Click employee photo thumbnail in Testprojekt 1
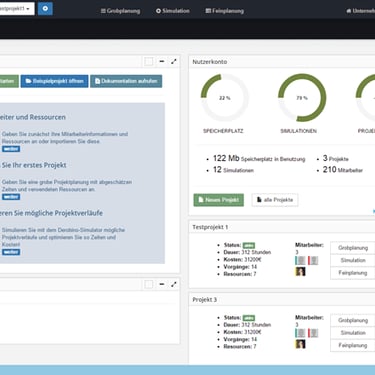The width and height of the screenshot is (375, 375). click(300, 271)
